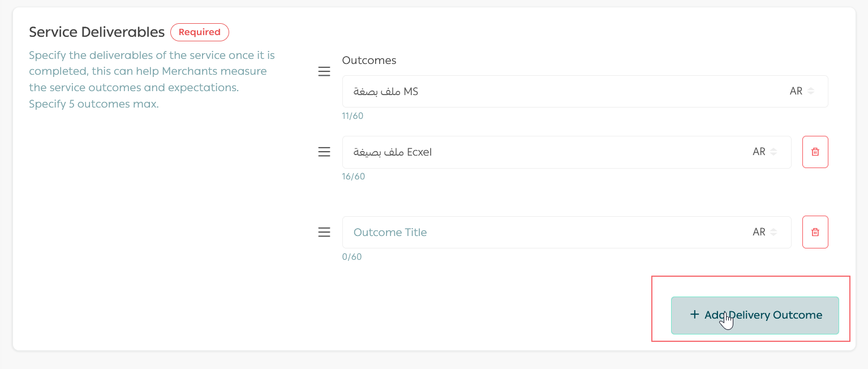
Task: Select the empty Outcome Title input
Action: (543, 232)
